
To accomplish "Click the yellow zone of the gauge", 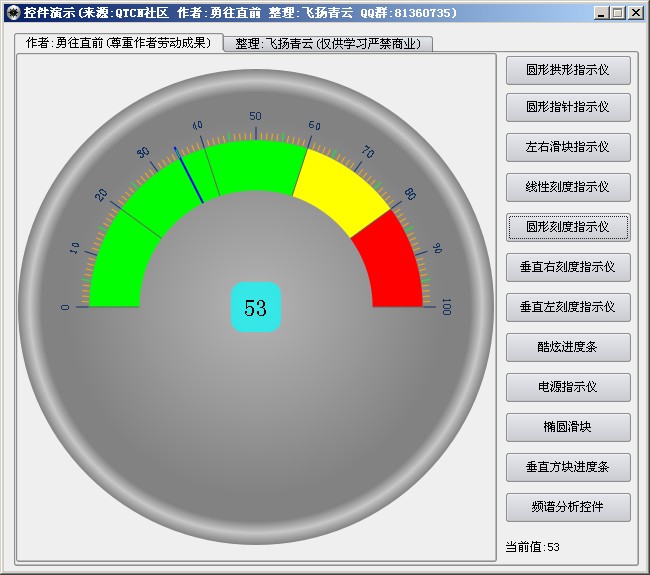I will (342, 191).
